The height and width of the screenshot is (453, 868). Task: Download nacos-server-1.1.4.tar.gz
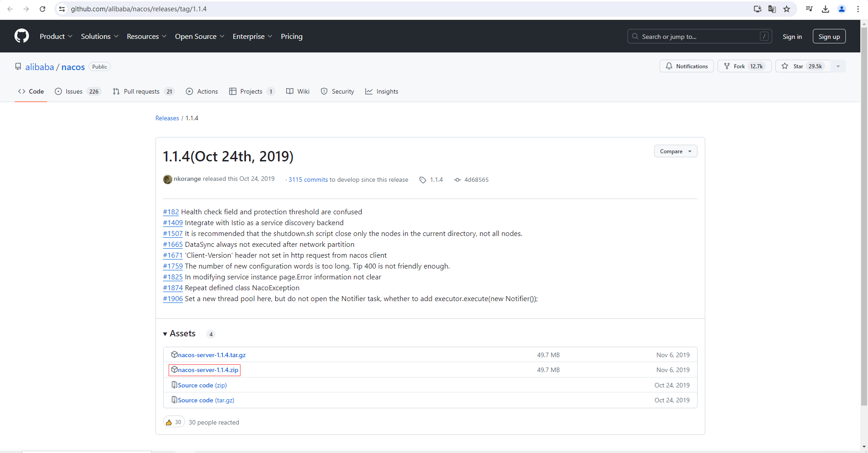point(212,355)
